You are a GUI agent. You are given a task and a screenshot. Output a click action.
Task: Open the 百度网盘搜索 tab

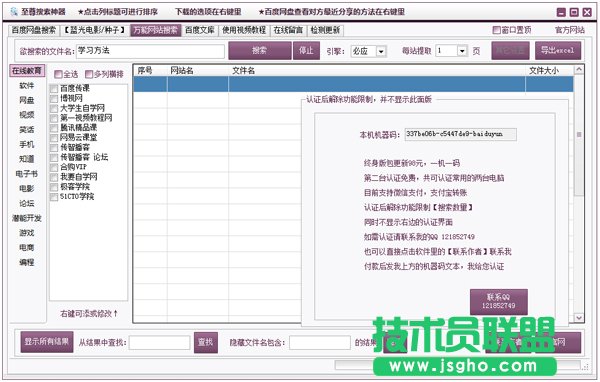click(x=34, y=30)
